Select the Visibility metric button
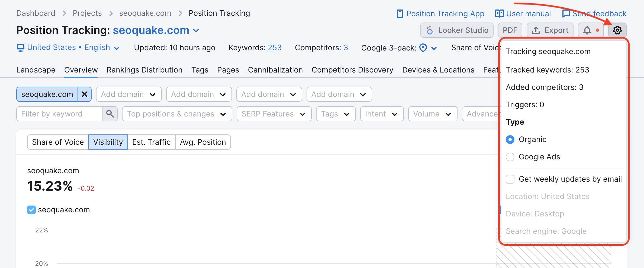The width and height of the screenshot is (644, 268). (108, 142)
